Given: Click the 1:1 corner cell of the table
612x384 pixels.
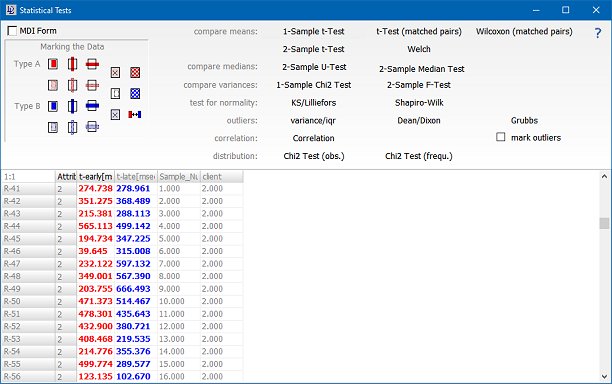Looking at the screenshot, I should 28,177.
